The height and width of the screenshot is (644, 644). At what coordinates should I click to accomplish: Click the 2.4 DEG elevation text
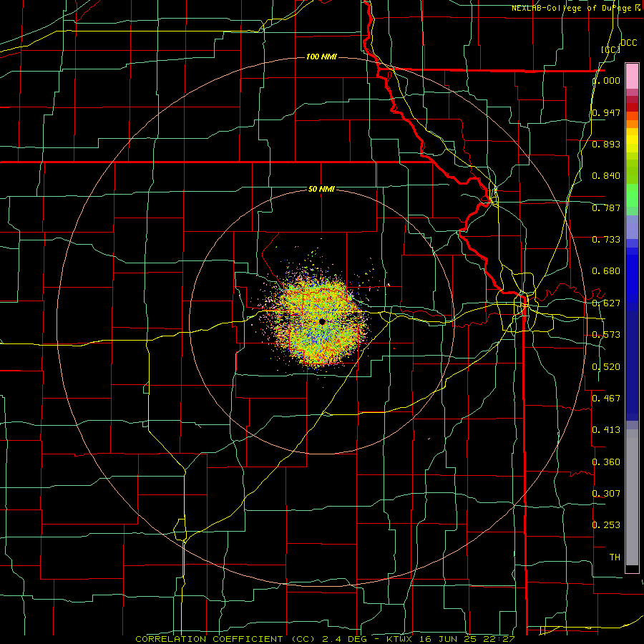coord(346,639)
